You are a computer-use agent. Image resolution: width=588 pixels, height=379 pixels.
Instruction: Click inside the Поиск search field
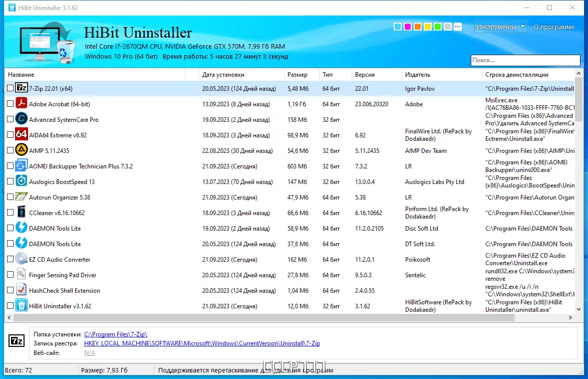point(525,60)
